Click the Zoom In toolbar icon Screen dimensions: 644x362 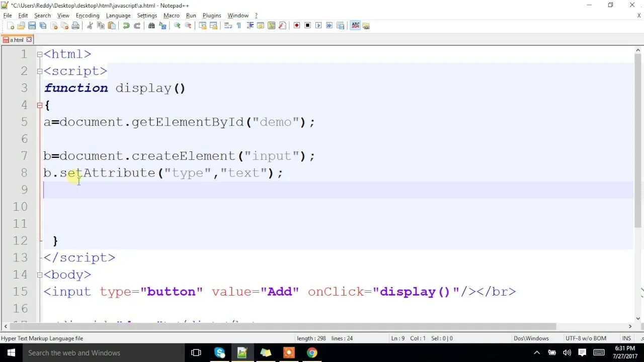pos(177,26)
